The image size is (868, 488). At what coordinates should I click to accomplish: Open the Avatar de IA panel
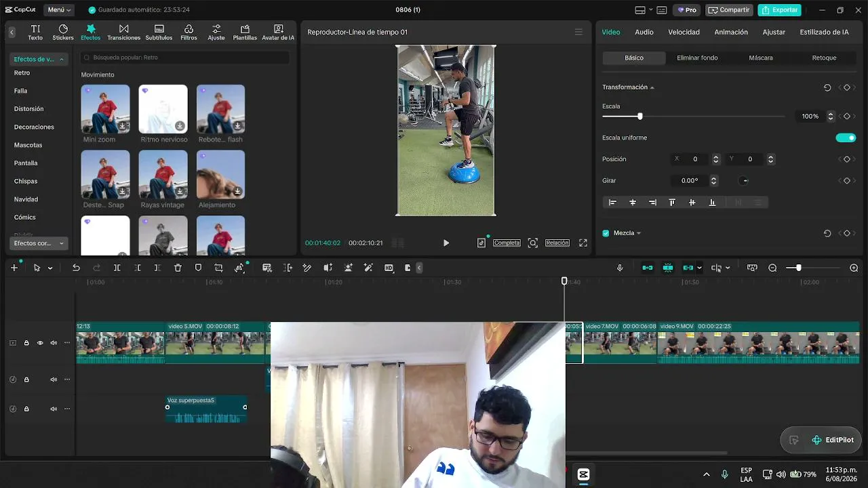coord(278,32)
